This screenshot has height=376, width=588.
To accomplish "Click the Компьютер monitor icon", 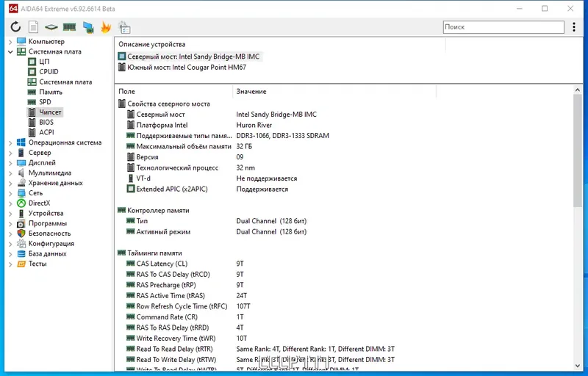I will 21,41.
